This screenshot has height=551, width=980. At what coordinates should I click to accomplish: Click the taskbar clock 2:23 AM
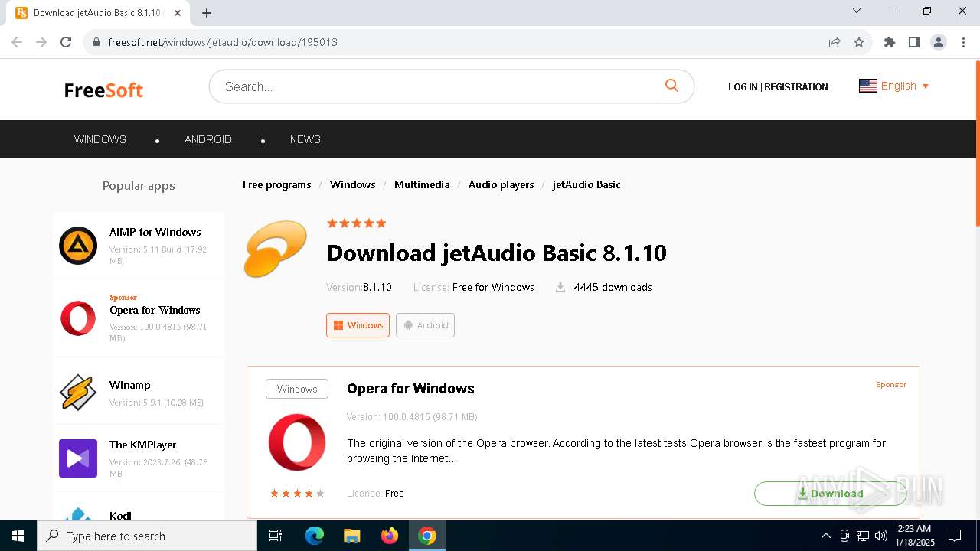[914, 529]
